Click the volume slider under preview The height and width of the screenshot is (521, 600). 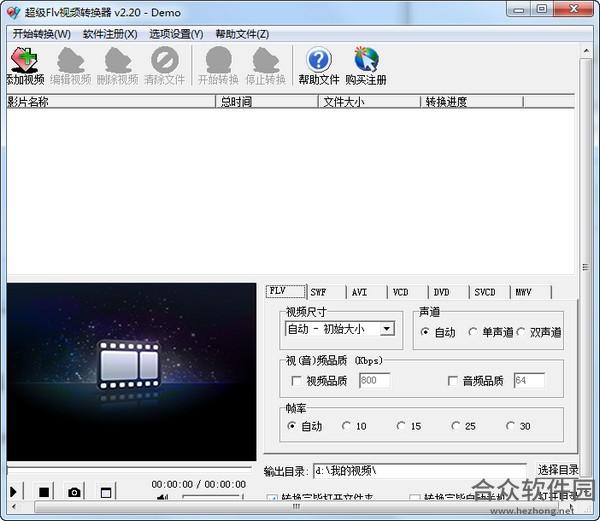(x=213, y=497)
